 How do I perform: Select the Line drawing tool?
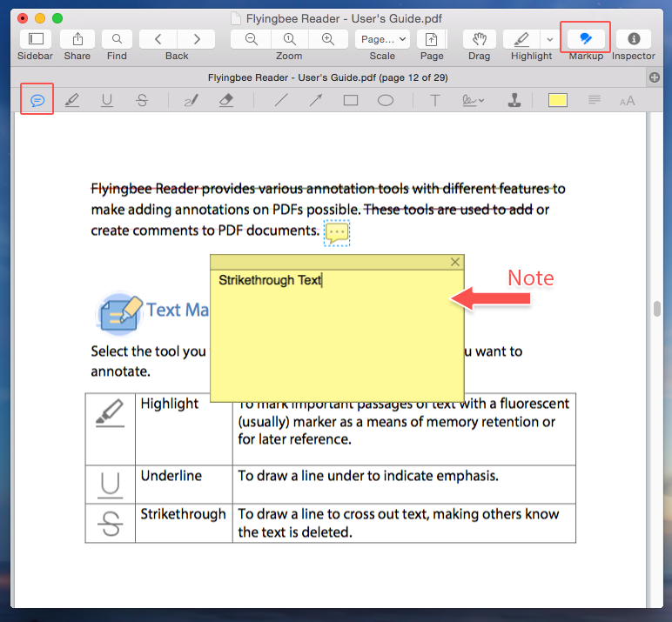pyautogui.click(x=281, y=101)
